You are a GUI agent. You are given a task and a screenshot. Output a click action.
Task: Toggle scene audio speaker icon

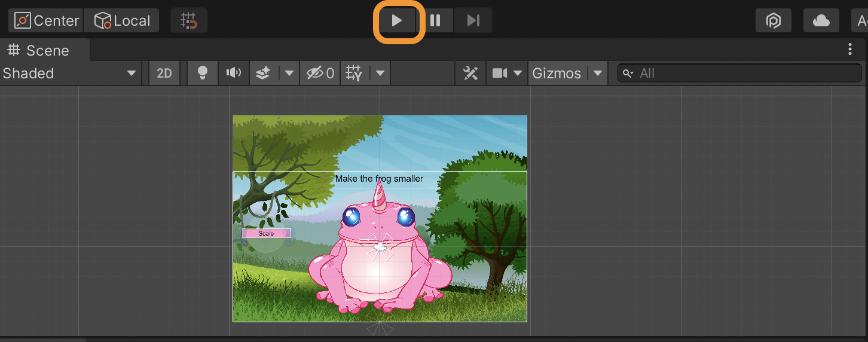click(234, 74)
